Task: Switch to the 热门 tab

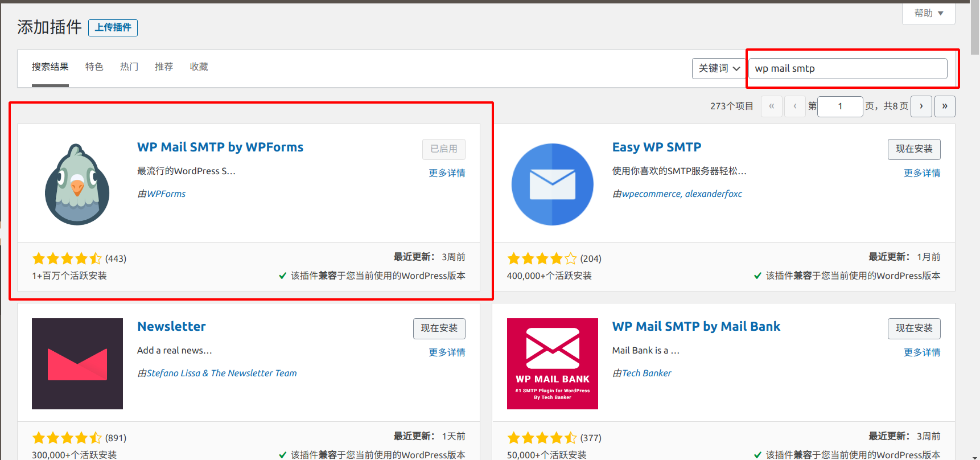Action: click(x=129, y=67)
